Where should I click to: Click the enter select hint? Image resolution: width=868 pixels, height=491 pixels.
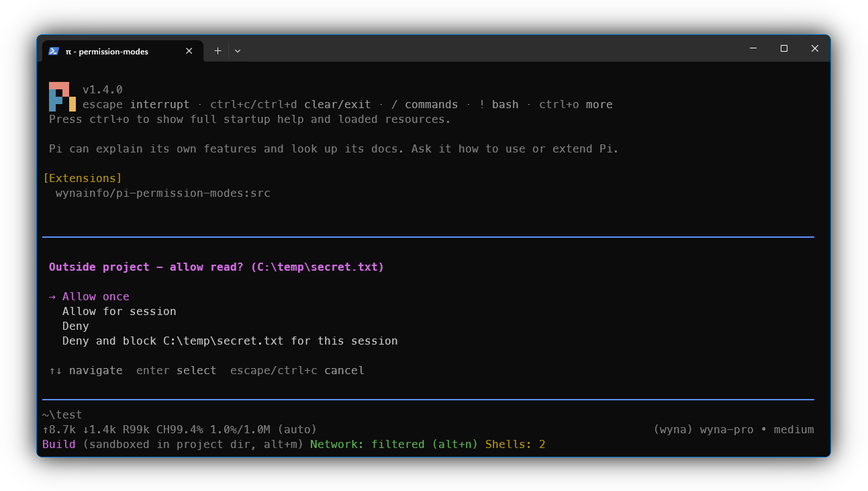(x=177, y=371)
